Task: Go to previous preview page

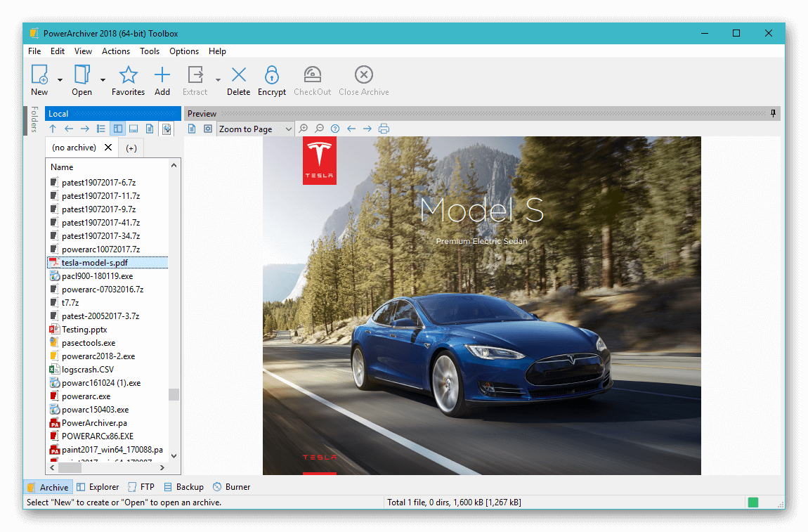Action: click(x=351, y=129)
